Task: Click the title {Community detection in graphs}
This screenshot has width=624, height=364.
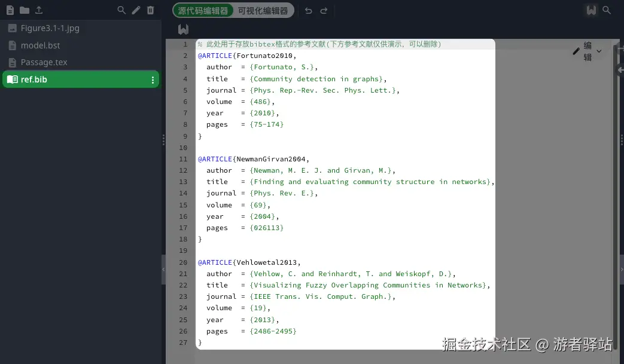Action: [x=316, y=79]
